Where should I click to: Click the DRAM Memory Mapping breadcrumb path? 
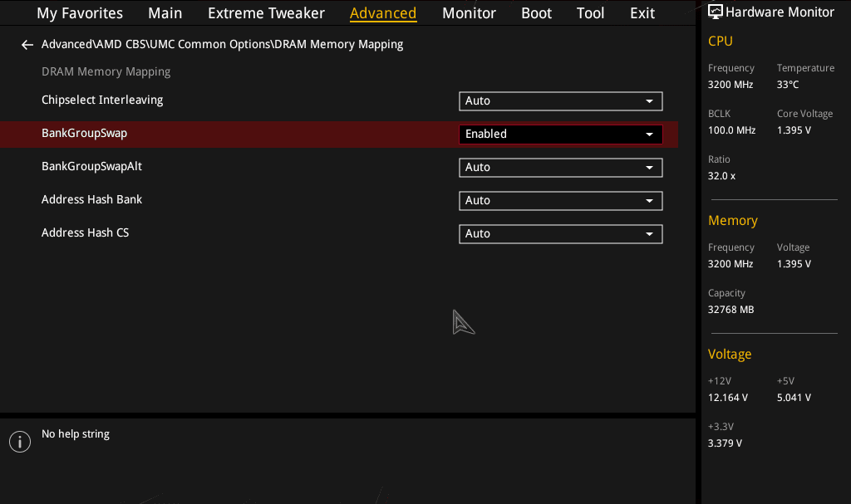coord(222,45)
